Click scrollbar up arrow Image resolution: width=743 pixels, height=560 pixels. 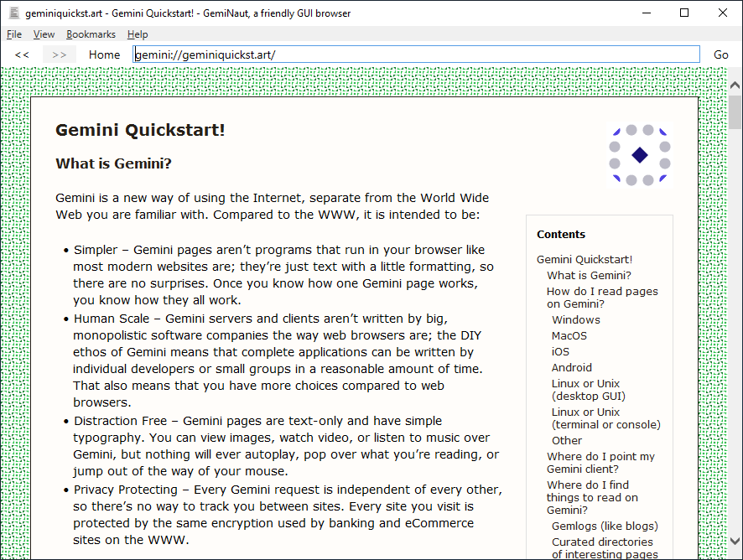tap(735, 86)
